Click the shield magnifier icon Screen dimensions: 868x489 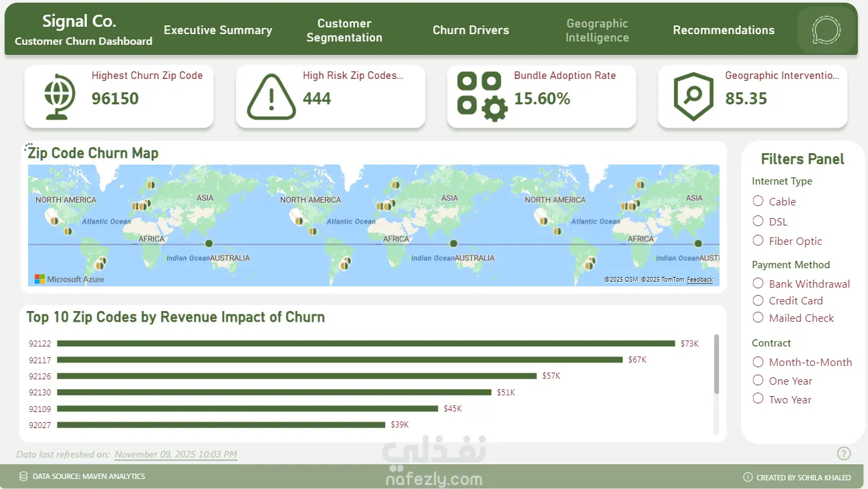coord(693,97)
